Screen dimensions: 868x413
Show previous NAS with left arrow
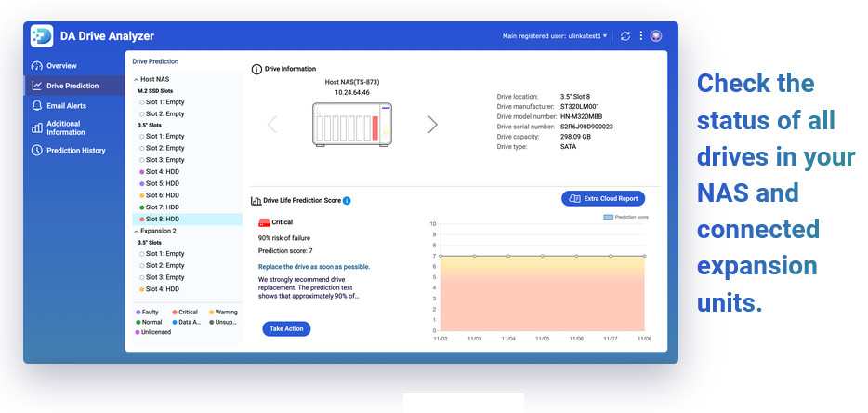[272, 125]
